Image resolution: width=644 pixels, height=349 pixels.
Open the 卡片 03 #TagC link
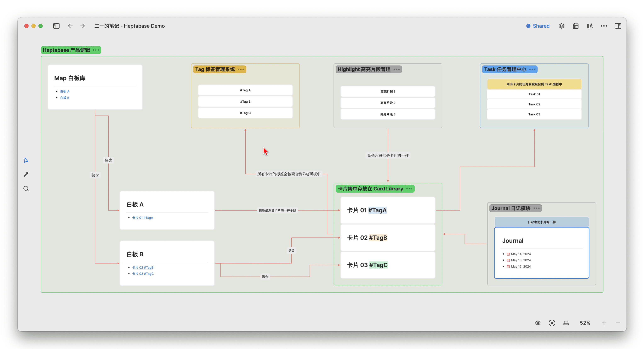pyautogui.click(x=143, y=274)
